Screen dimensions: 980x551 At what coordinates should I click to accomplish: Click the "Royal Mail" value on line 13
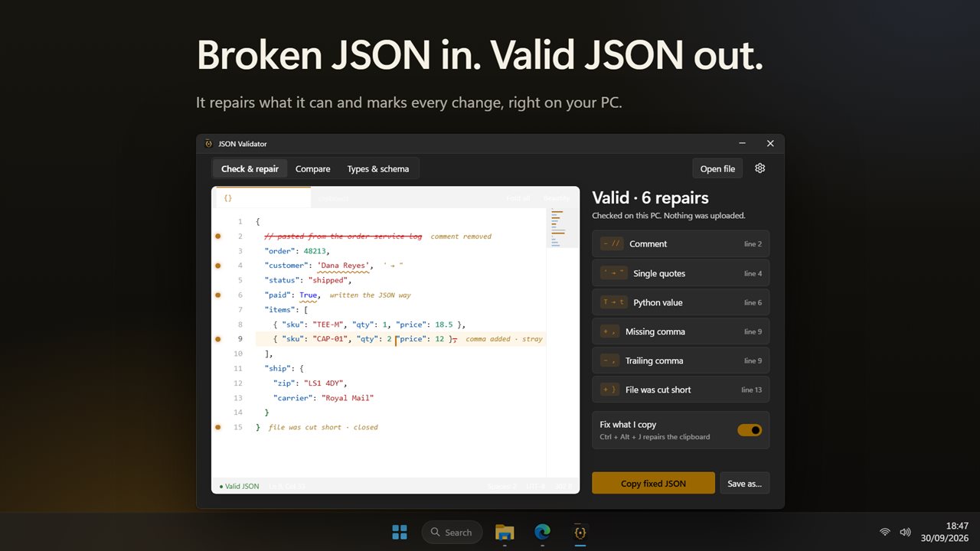pyautogui.click(x=347, y=398)
